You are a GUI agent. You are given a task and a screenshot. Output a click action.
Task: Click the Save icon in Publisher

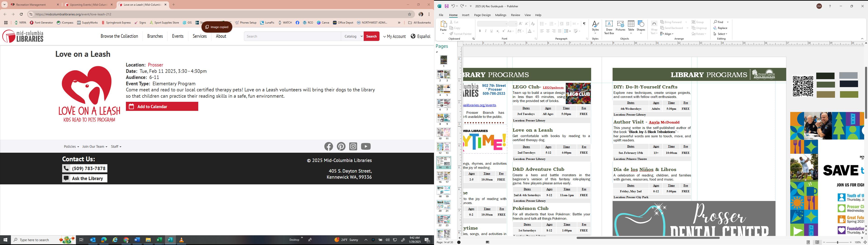pos(446,6)
